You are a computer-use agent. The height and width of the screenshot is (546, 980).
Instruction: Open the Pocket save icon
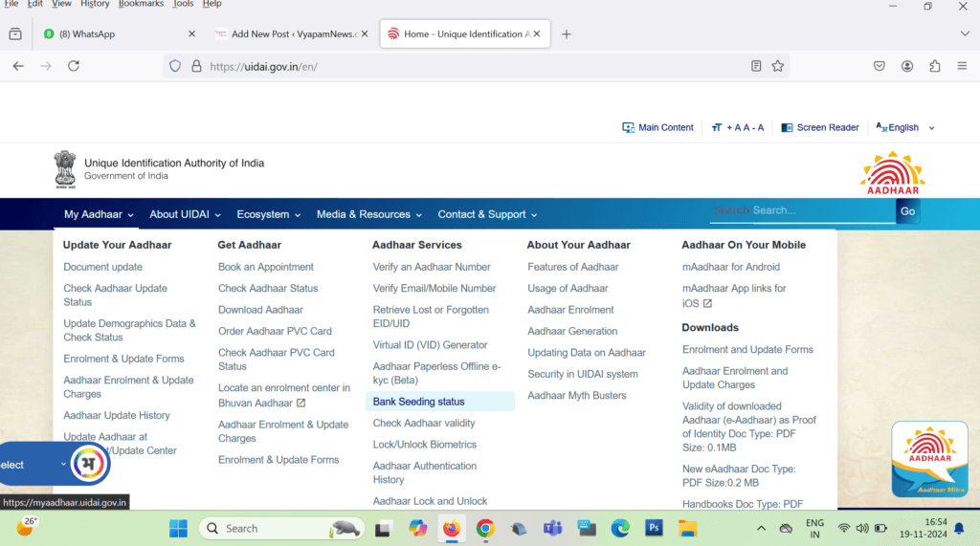[x=880, y=66]
